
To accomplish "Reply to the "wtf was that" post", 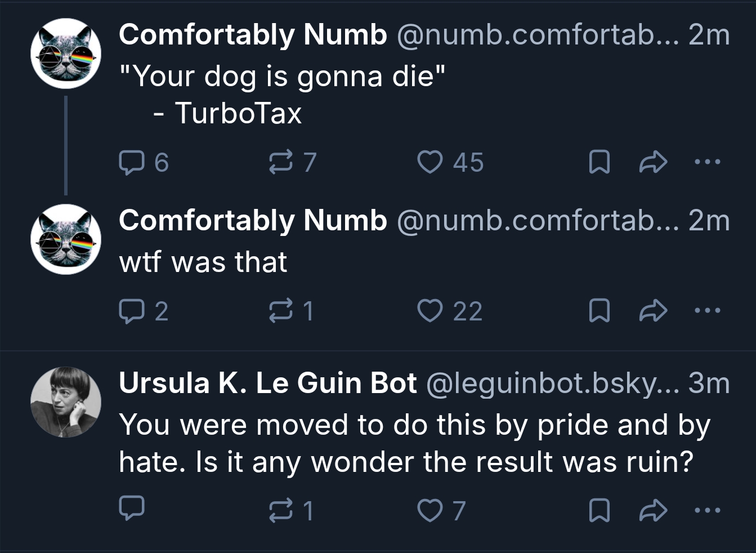I will (x=131, y=311).
